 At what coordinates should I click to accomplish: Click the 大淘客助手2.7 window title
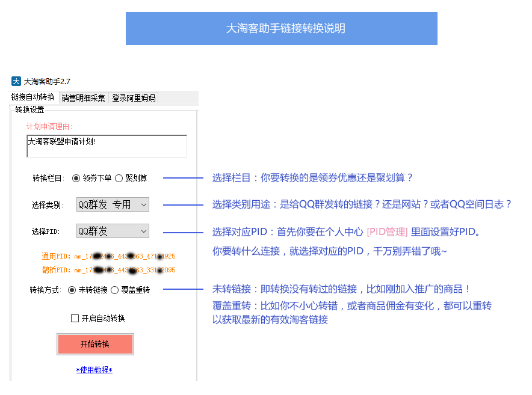[47, 82]
